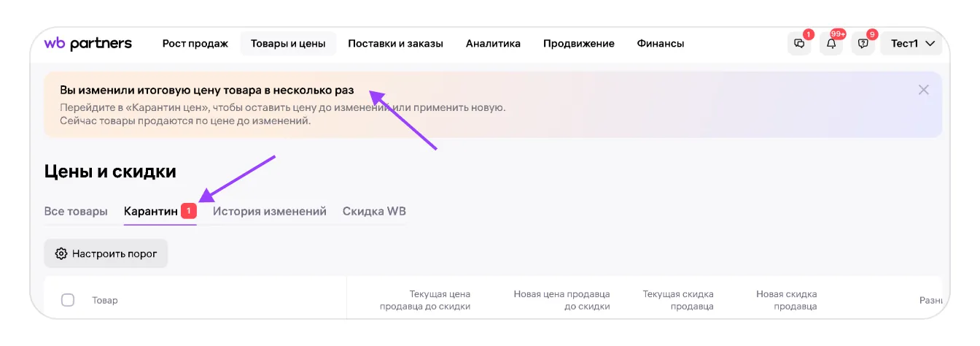The height and width of the screenshot is (346, 980).
Task: Switch to the Скидка WB tab
Action: [374, 212]
